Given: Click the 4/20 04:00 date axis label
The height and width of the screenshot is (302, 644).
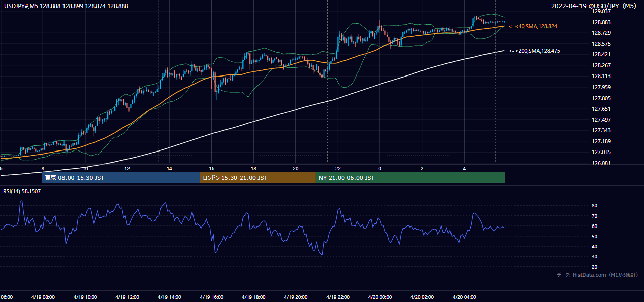Looking at the screenshot, I should coord(464,297).
